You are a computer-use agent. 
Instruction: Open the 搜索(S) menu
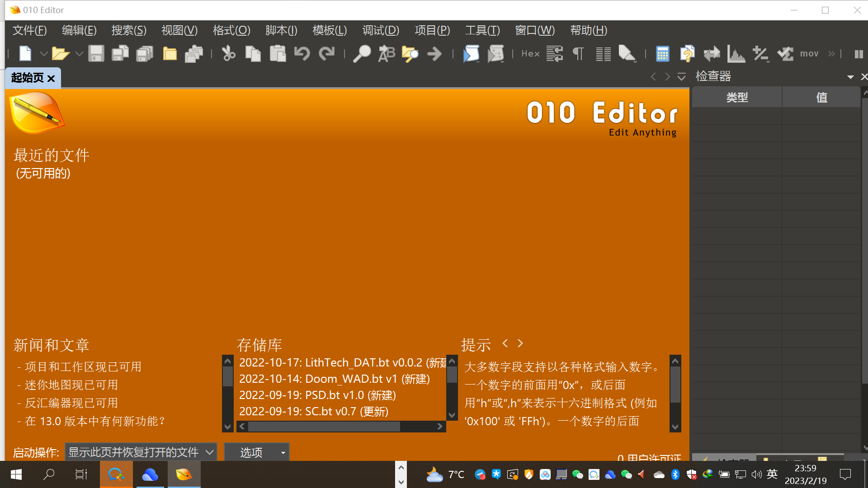pyautogui.click(x=129, y=30)
